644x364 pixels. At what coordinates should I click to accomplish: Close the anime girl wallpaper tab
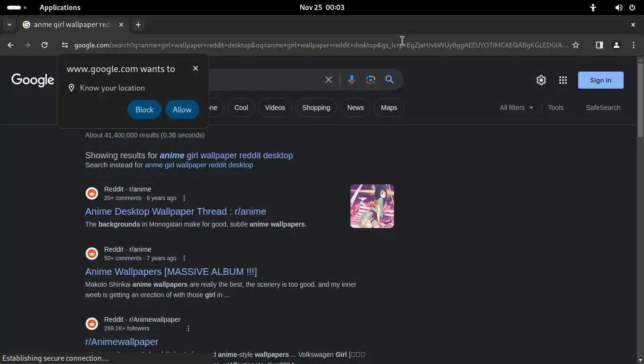coord(121,25)
